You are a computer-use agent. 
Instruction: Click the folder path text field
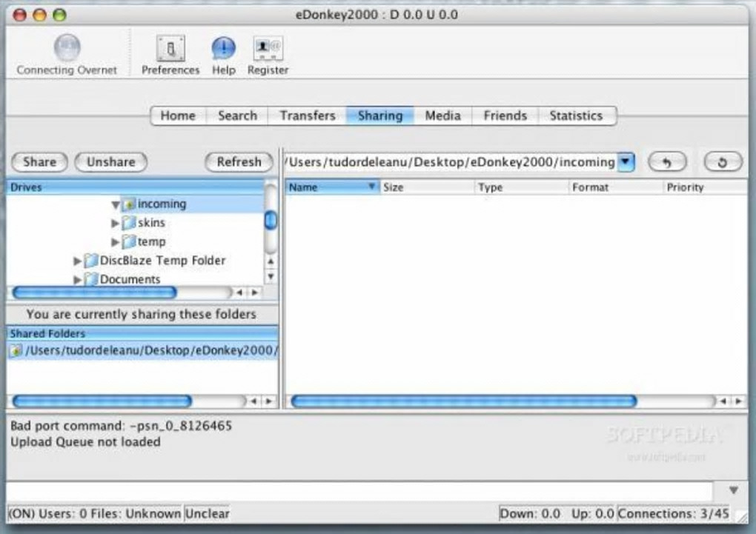451,162
